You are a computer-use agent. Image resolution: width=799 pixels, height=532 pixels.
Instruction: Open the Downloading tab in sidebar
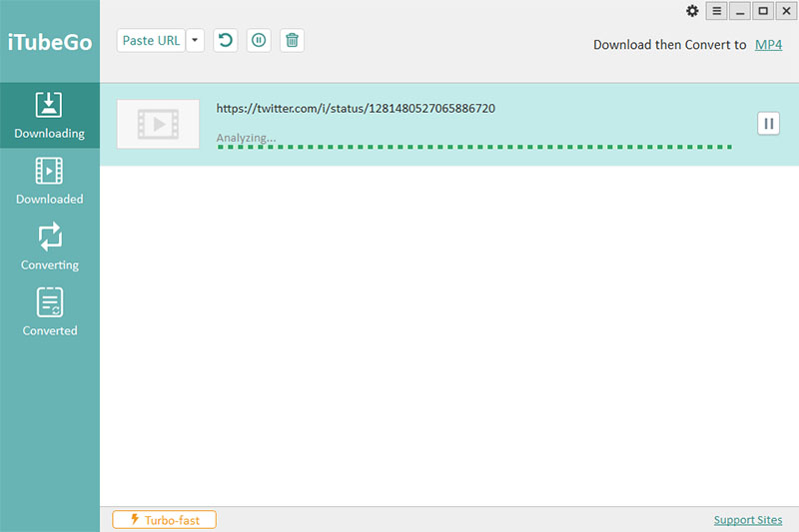[49, 116]
